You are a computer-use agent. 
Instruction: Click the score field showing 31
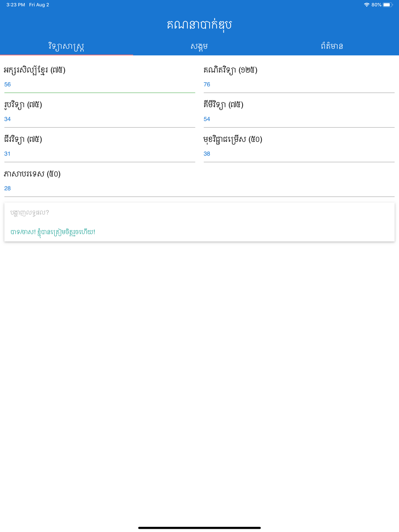coord(99,154)
